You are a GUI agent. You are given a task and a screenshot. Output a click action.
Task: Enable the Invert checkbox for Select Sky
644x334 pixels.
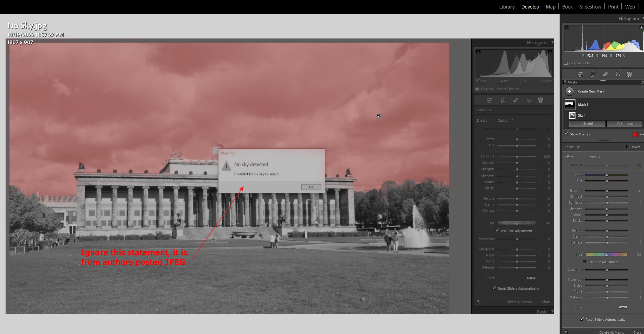[x=628, y=147]
